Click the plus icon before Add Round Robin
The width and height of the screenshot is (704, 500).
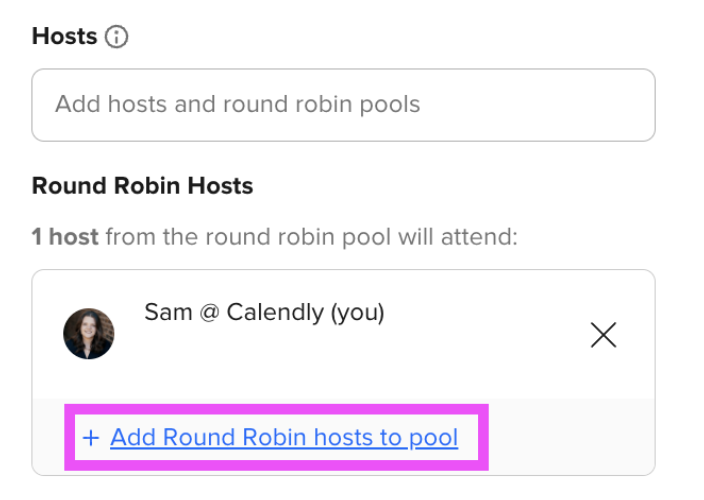tap(91, 438)
